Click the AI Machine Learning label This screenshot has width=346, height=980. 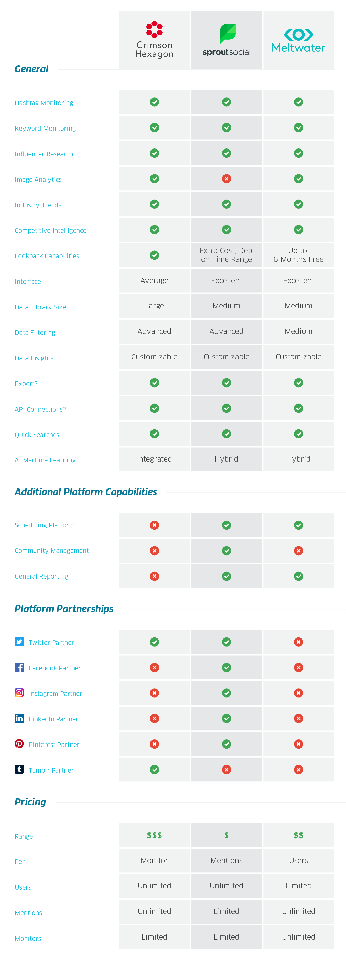(45, 460)
